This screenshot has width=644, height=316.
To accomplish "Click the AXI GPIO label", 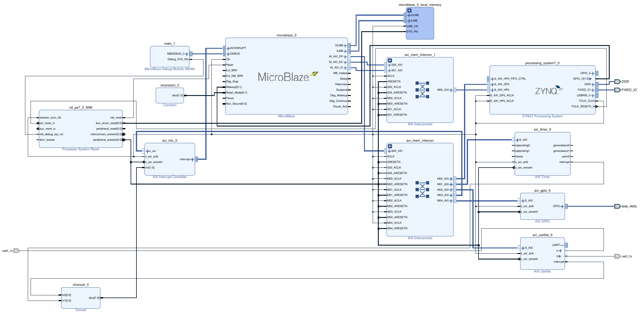I will pos(542,222).
